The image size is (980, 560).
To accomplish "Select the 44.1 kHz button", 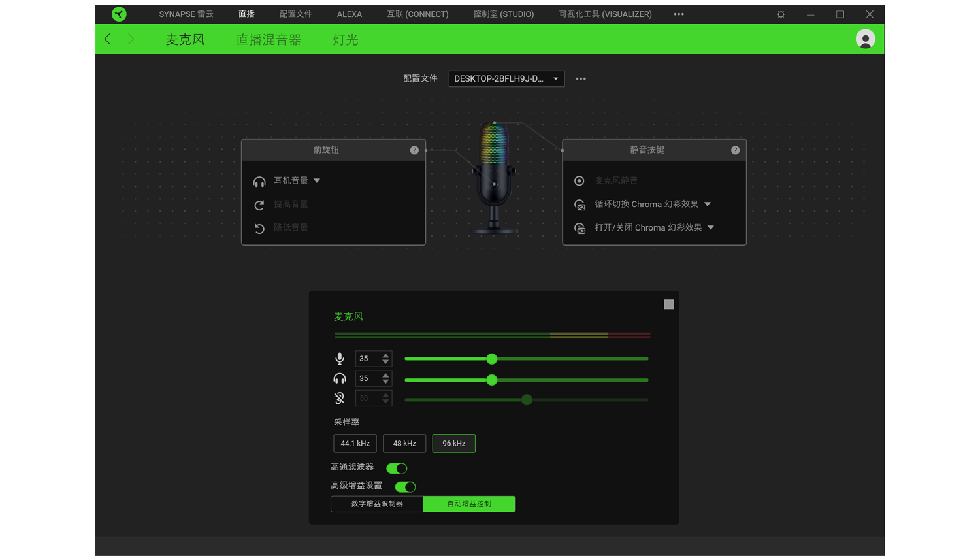I will coord(355,443).
